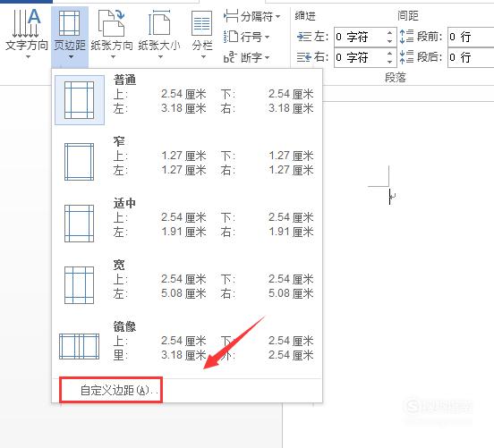The width and height of the screenshot is (494, 448).
Task: Click the 段后 0 行 spacing field
Action: [471, 57]
